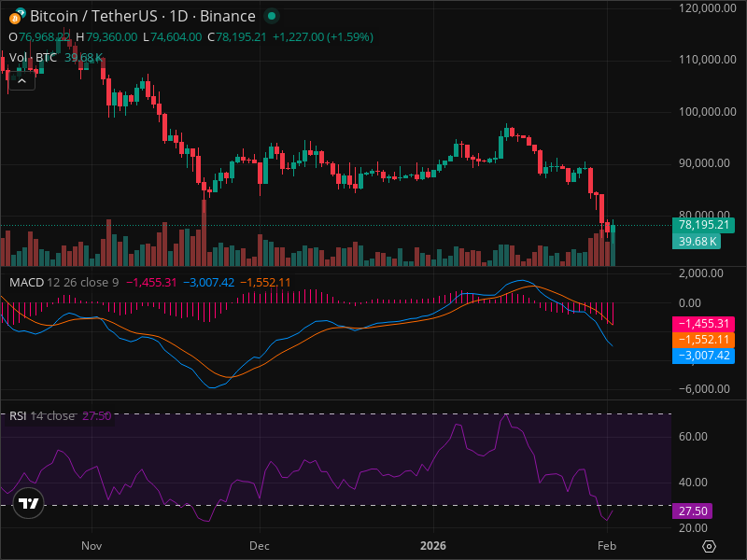Click the 0.00 MACD axis label
The image size is (747, 560).
(x=690, y=303)
